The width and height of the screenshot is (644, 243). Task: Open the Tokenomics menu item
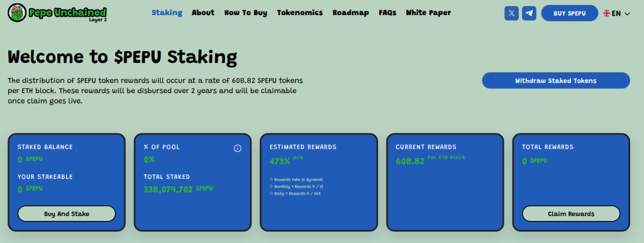tap(300, 13)
